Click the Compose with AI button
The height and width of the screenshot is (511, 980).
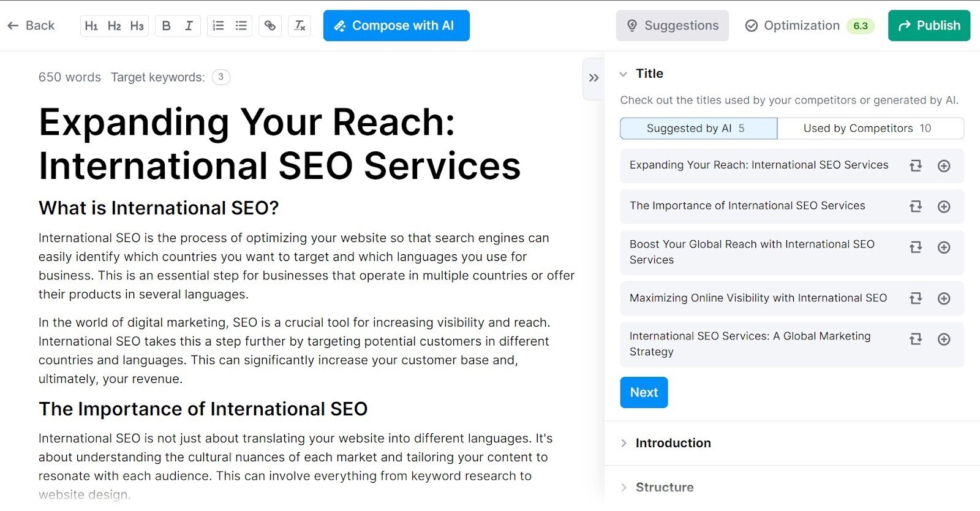[396, 26]
